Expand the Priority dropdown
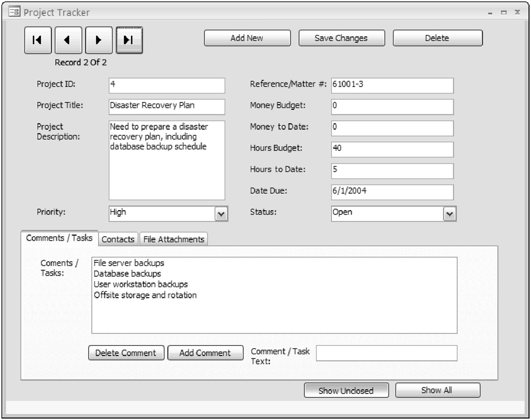This screenshot has height=420, width=531. click(221, 213)
